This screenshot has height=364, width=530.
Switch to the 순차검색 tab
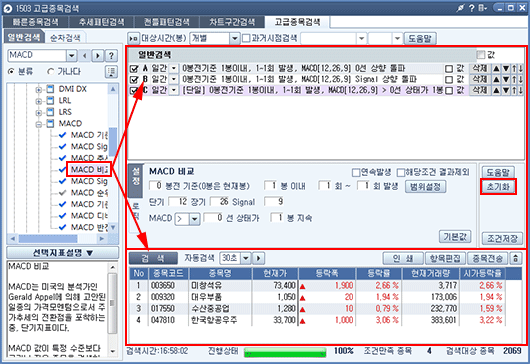pos(65,38)
